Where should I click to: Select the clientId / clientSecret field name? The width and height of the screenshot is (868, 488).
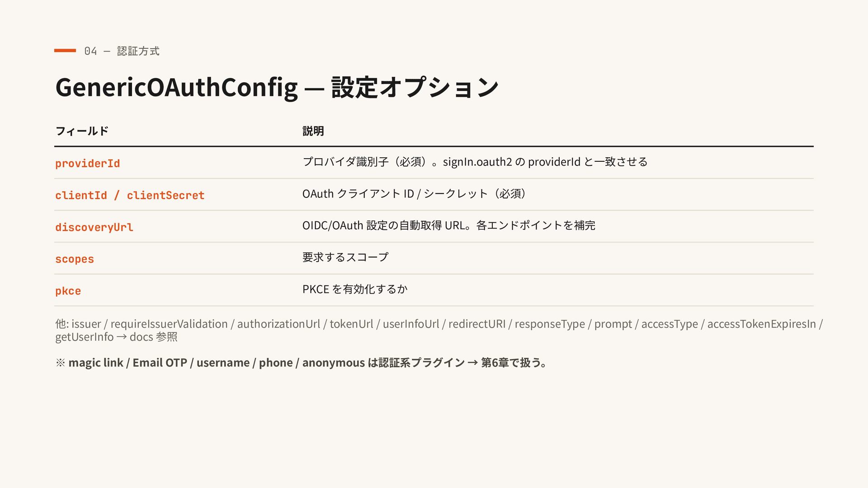click(x=130, y=195)
